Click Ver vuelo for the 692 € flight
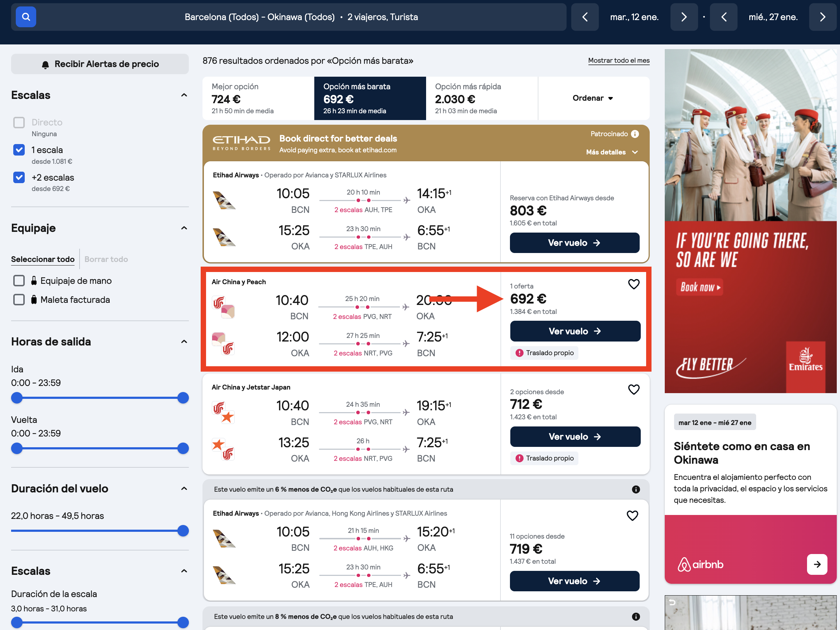Screen dimensions: 840x630 575,331
